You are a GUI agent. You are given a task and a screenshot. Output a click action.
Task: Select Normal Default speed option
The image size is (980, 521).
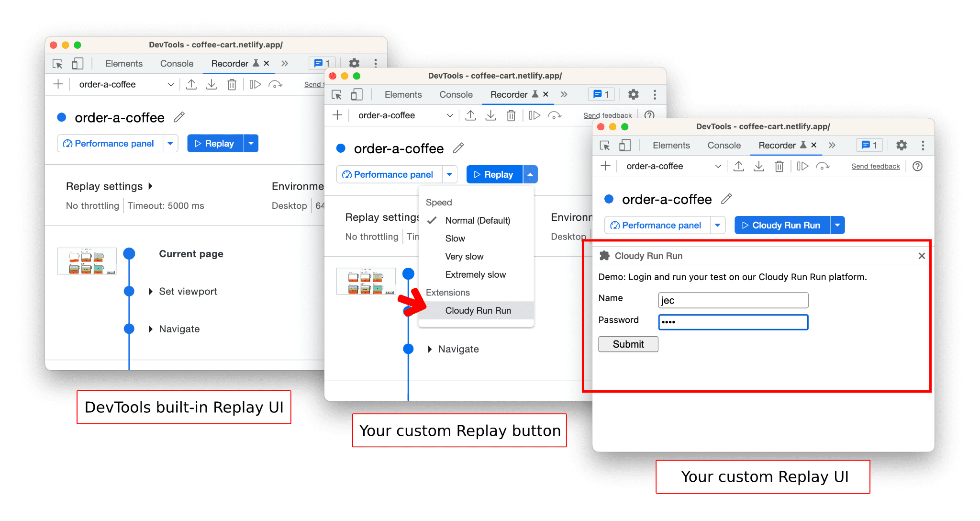(x=477, y=219)
